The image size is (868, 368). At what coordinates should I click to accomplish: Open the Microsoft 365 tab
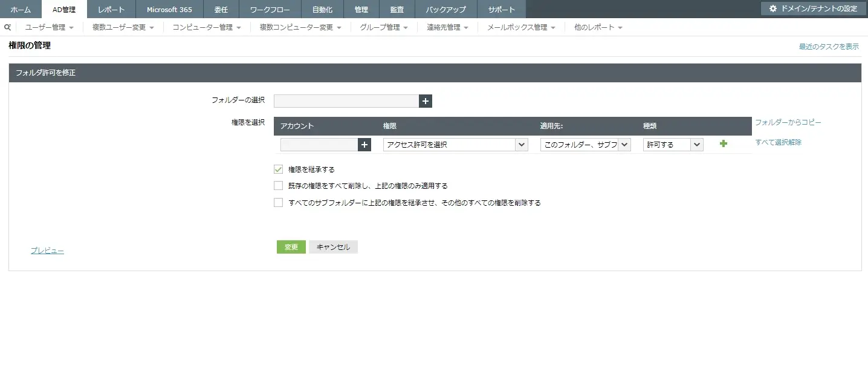tap(169, 9)
